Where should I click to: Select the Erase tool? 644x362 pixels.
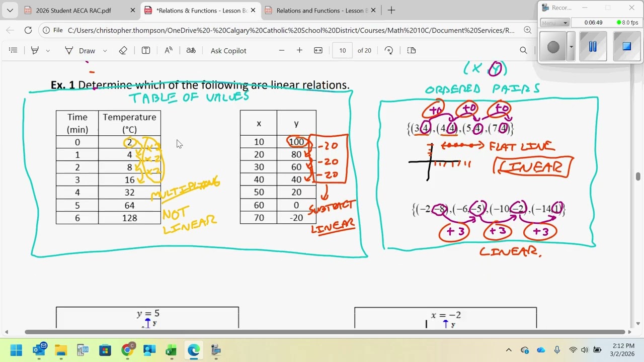123,50
